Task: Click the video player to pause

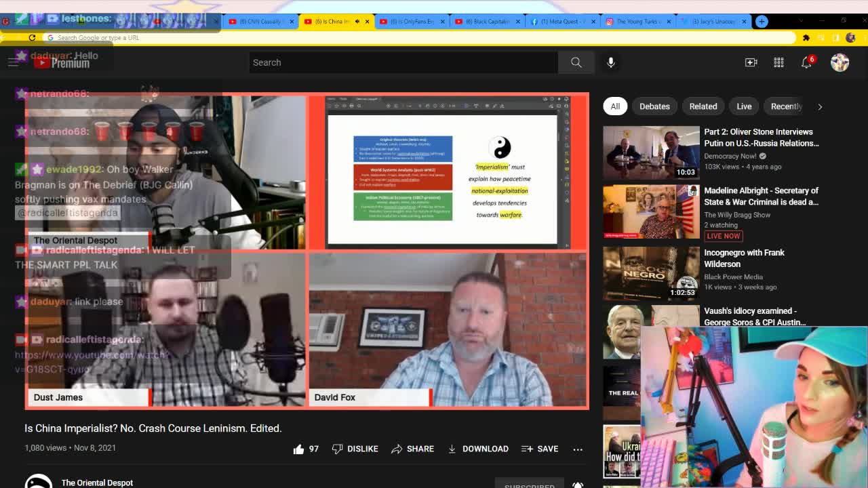Action: (307, 251)
